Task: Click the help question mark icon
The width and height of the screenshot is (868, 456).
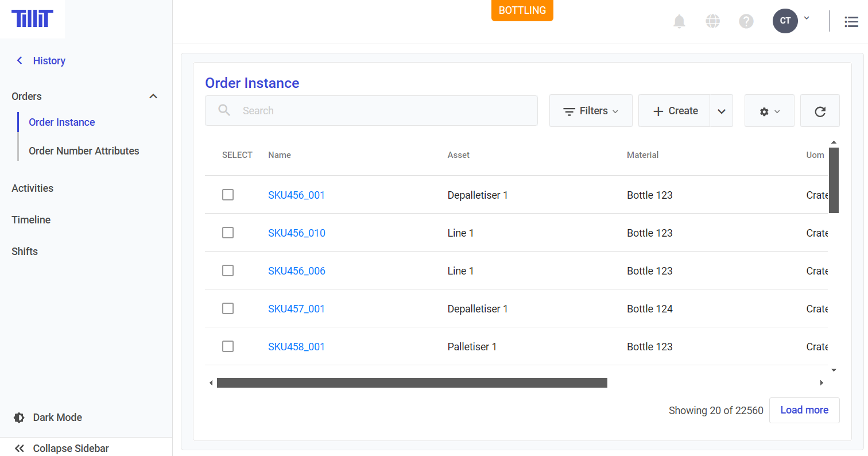Action: [x=746, y=22]
